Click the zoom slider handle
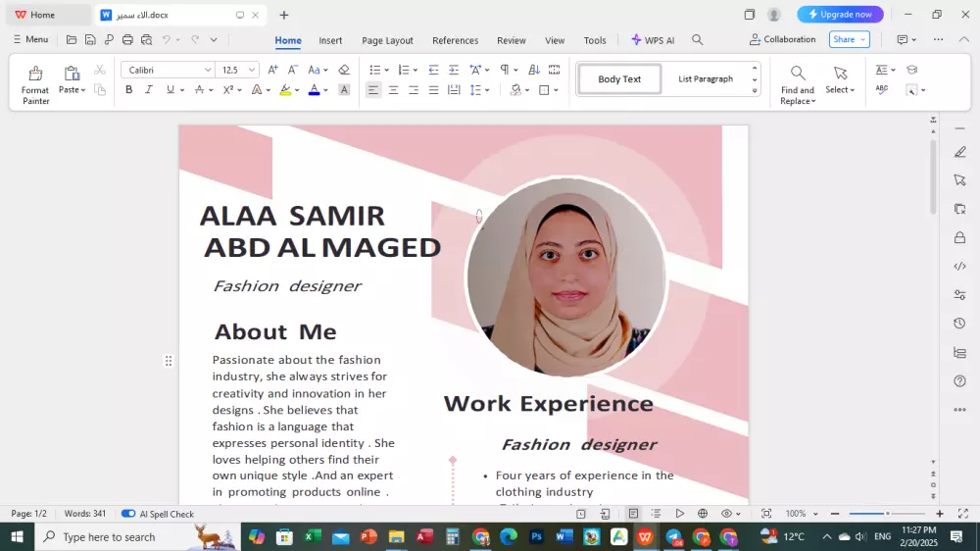This screenshot has width=980, height=551. tap(887, 514)
